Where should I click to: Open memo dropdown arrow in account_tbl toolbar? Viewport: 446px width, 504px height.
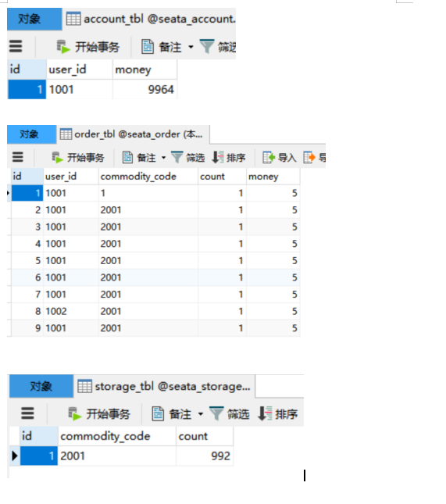(x=191, y=47)
